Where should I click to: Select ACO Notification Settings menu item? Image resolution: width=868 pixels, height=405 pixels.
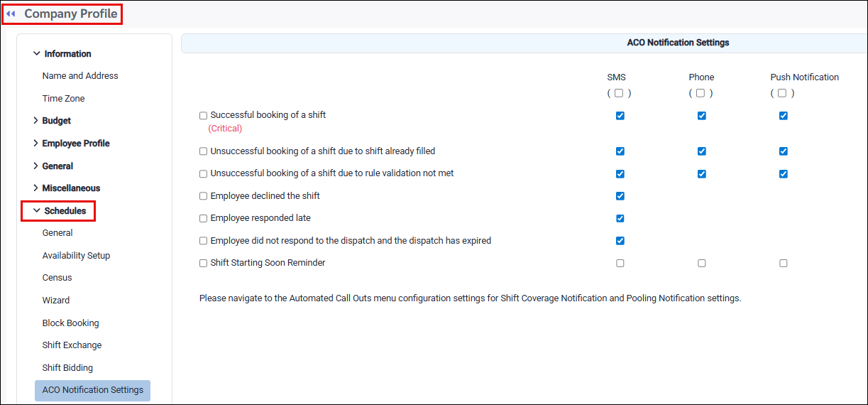pos(92,390)
